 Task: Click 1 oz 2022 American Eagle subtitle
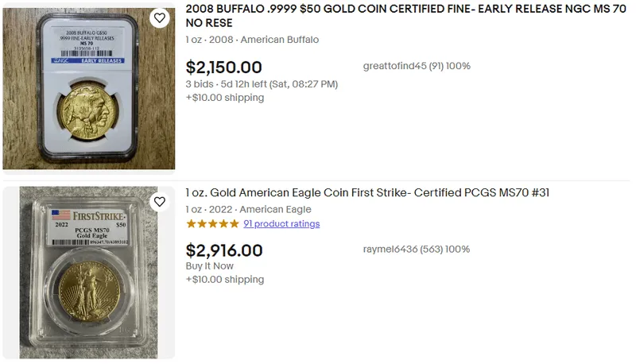pos(249,210)
